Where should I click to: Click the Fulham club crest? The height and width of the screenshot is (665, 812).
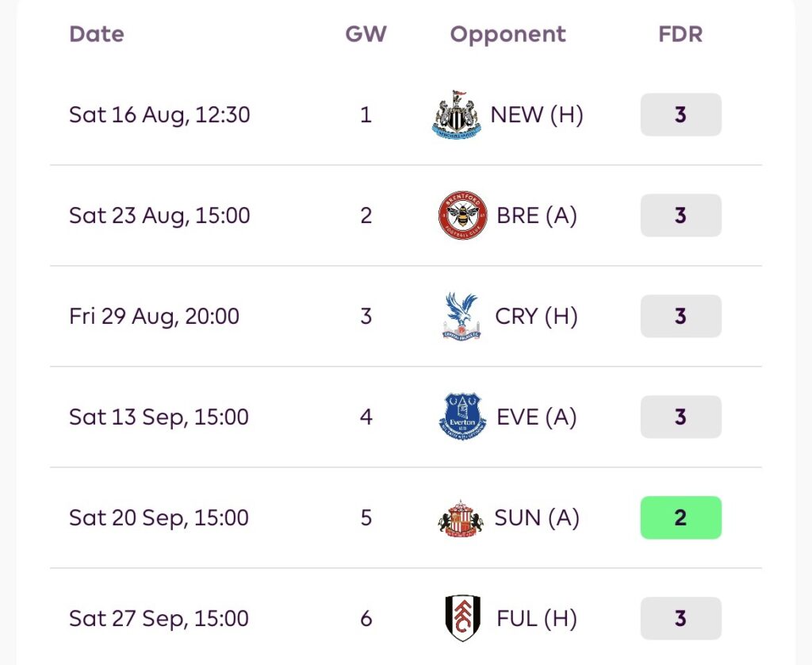462,618
